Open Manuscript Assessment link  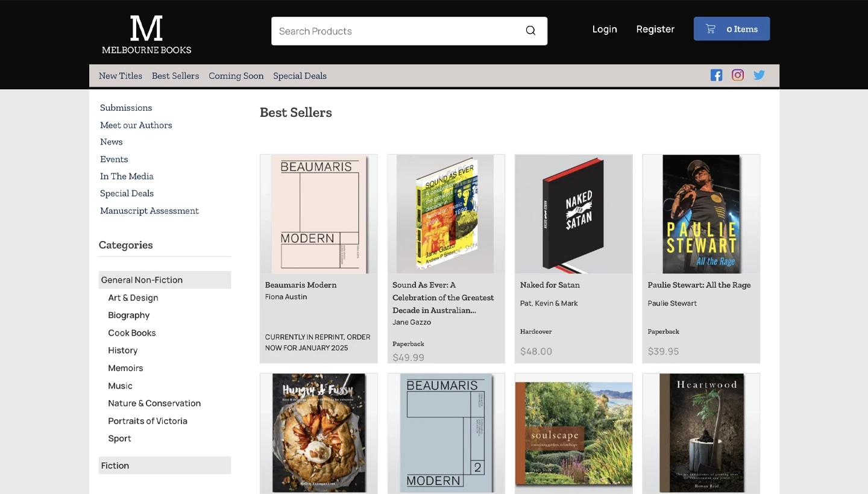pyautogui.click(x=149, y=211)
